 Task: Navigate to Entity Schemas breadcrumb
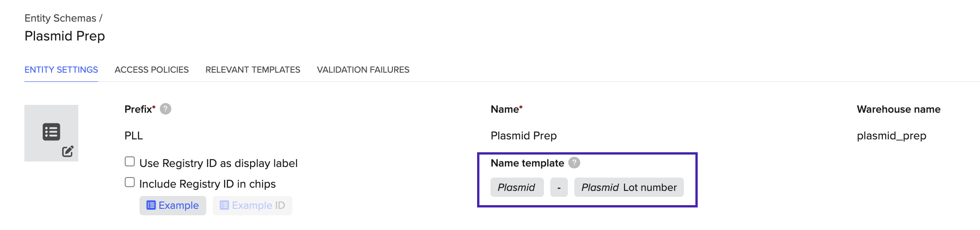pyautogui.click(x=60, y=18)
